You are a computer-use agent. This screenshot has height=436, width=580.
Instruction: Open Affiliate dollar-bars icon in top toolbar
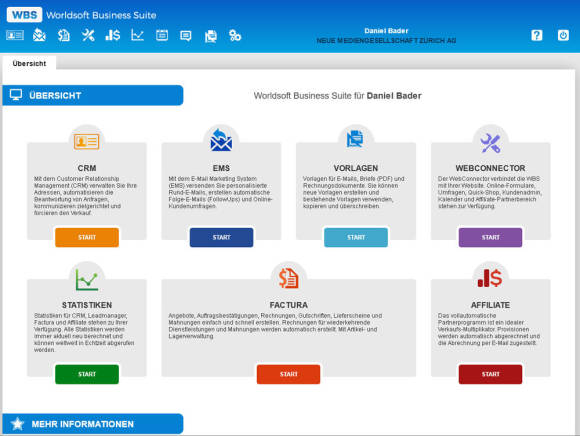[112, 36]
